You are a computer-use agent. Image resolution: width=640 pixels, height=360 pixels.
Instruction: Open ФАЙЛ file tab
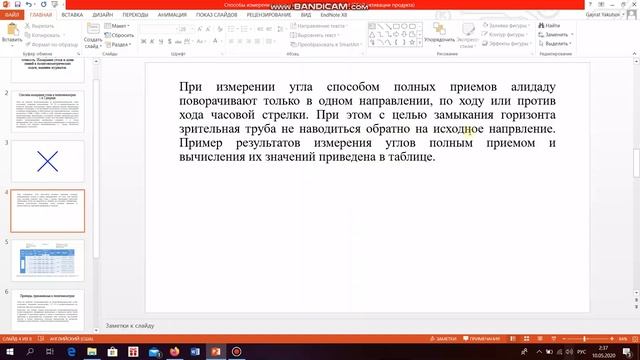12,15
